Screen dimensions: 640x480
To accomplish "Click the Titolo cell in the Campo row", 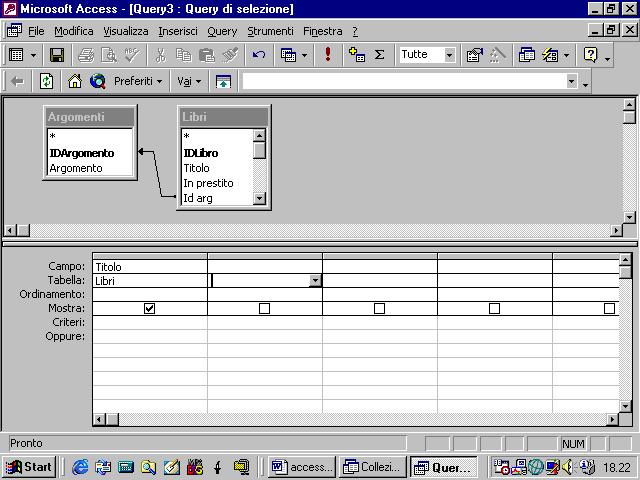I will [150, 267].
